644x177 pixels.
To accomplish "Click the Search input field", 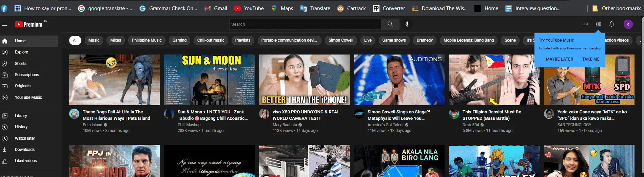I will click(305, 24).
